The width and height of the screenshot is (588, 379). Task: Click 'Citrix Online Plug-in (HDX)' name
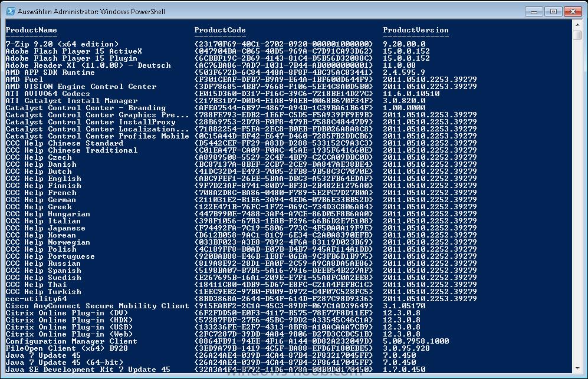[70, 320]
